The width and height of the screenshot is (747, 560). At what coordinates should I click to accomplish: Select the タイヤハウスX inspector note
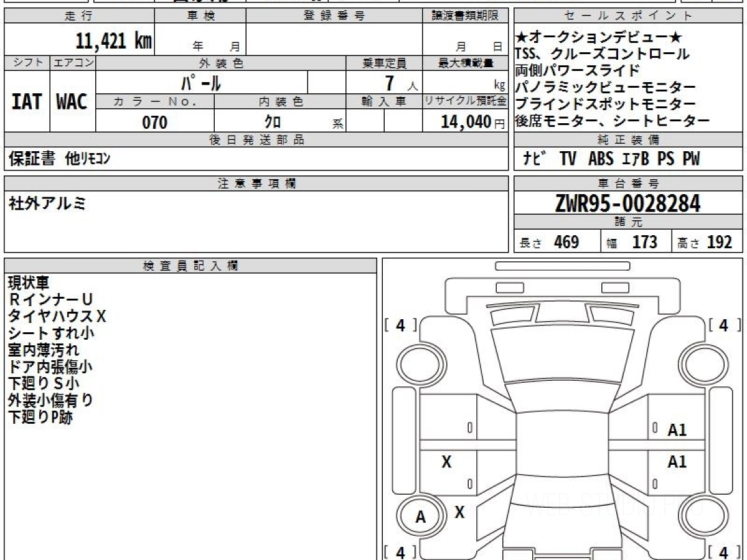(x=57, y=317)
